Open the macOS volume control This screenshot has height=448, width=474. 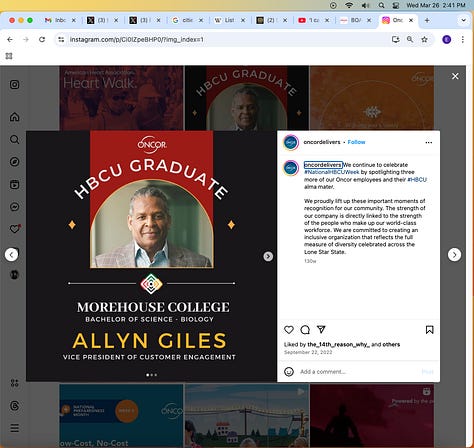[365, 5]
